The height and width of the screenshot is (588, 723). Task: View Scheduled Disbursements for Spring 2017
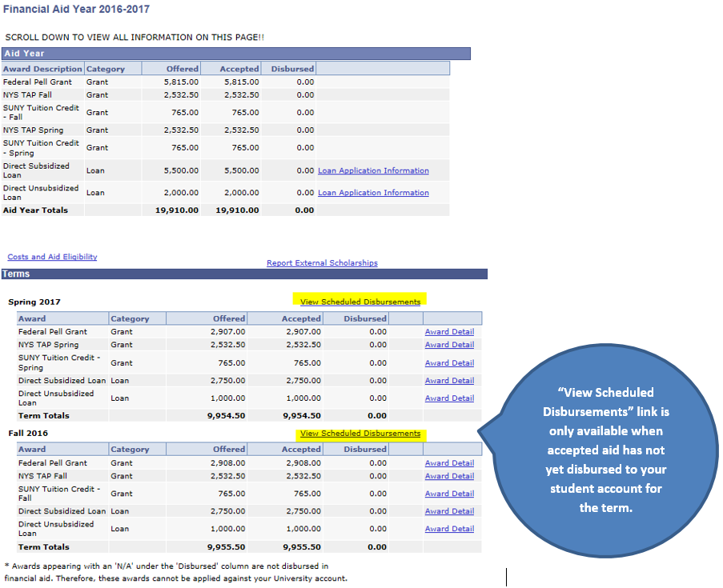pyautogui.click(x=359, y=302)
